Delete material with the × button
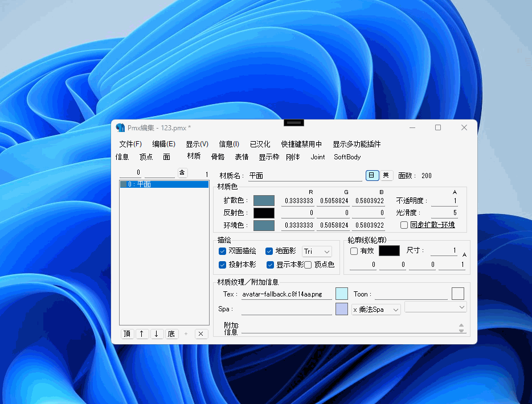532x404 pixels. (x=201, y=334)
